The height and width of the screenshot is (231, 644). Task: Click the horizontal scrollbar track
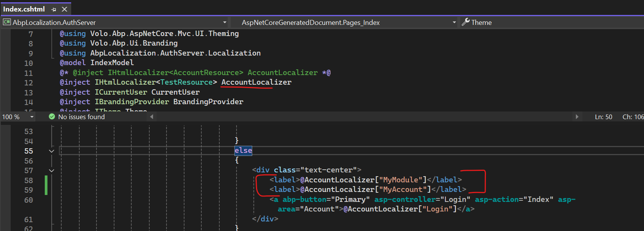(364, 117)
